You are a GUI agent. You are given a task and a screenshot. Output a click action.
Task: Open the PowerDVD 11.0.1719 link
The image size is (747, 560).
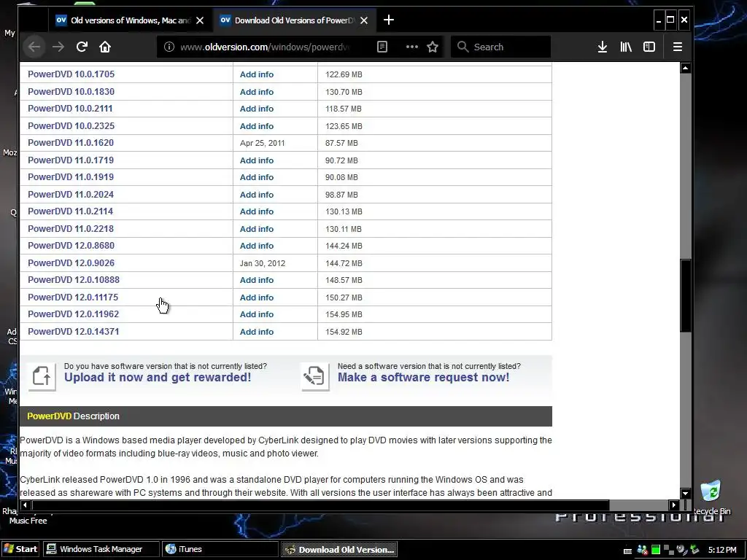coord(71,160)
